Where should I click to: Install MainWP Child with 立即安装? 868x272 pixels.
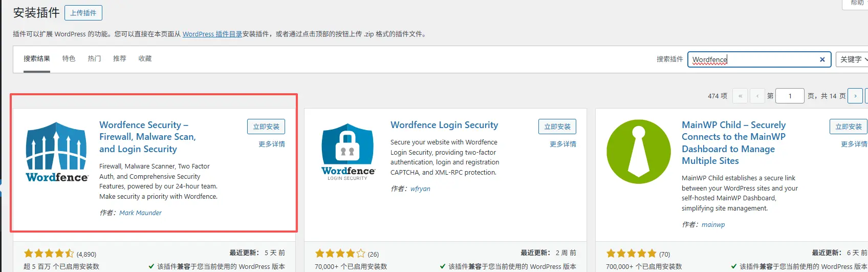point(849,127)
